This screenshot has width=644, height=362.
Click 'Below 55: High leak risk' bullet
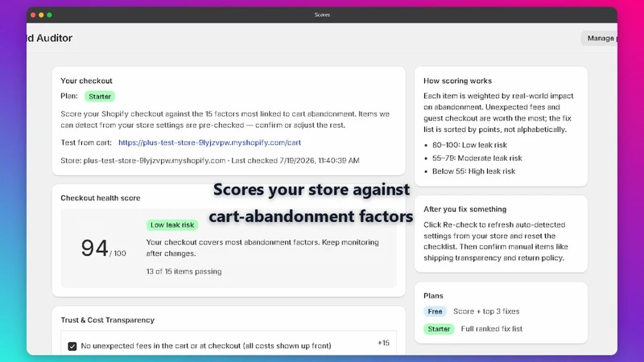[x=473, y=171]
